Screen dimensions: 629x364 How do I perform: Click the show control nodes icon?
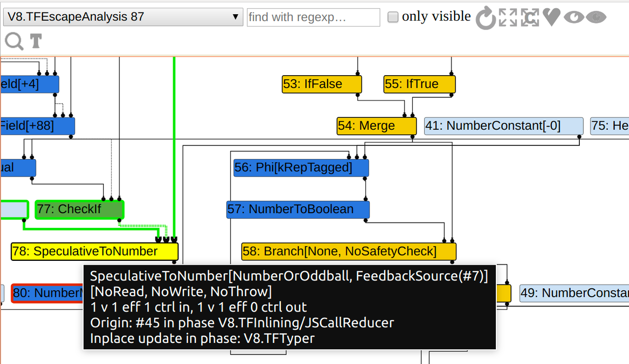(530, 18)
